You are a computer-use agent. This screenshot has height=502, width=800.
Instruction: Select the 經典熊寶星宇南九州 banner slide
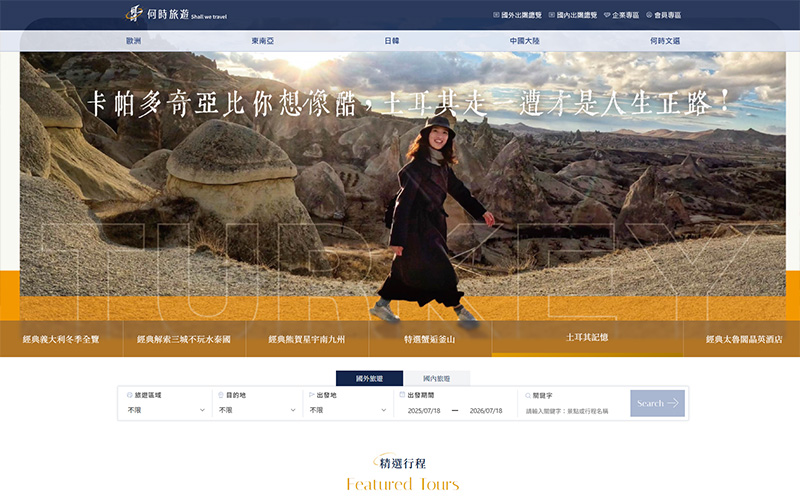(x=307, y=339)
